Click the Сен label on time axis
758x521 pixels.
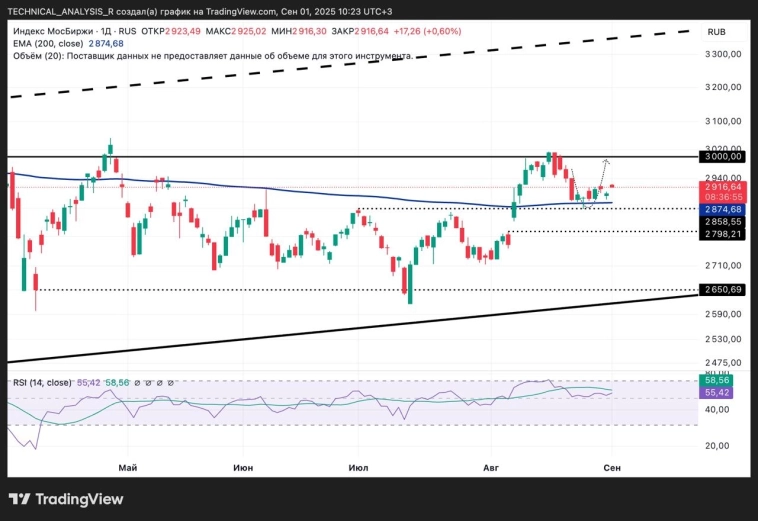click(x=612, y=468)
